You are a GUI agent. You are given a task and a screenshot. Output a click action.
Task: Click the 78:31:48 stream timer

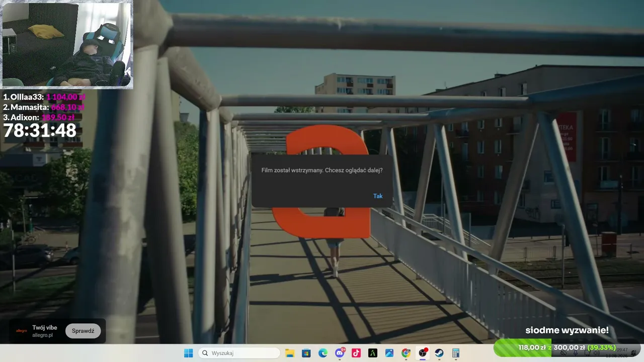tap(40, 131)
